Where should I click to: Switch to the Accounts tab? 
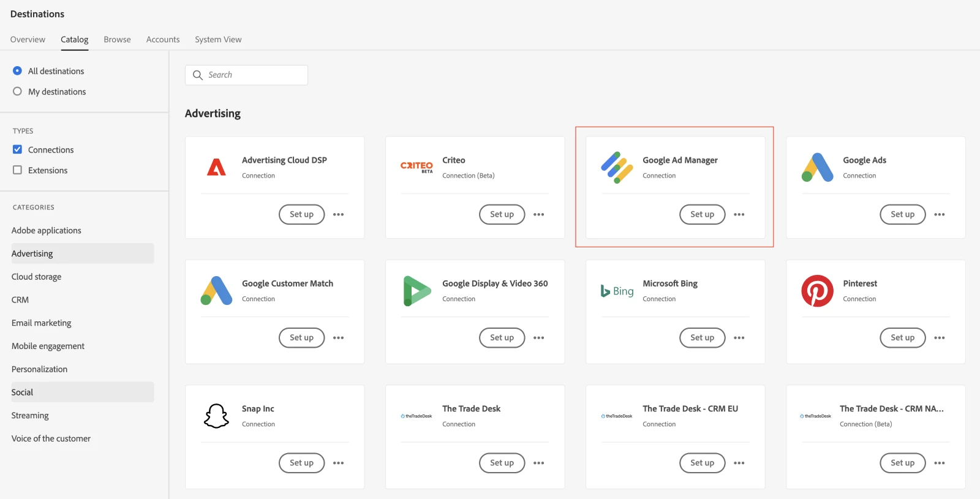(x=163, y=39)
